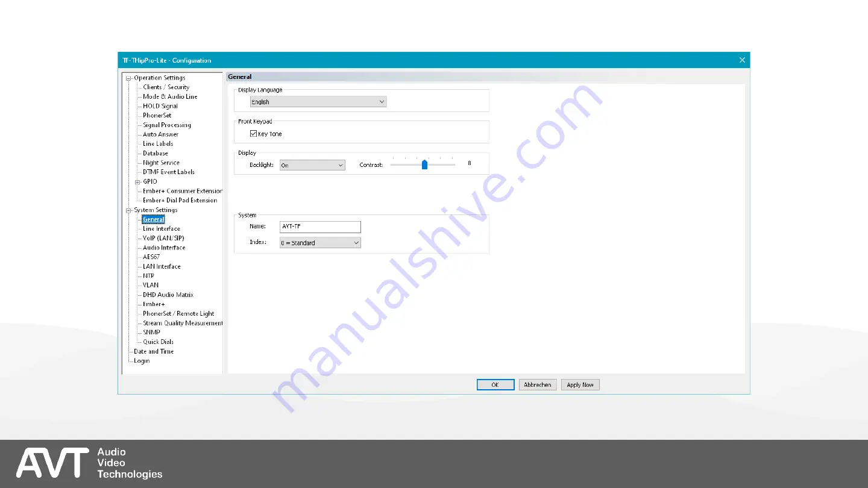The height and width of the screenshot is (488, 868).
Task: Toggle the Key Tone checkbox
Action: point(254,134)
